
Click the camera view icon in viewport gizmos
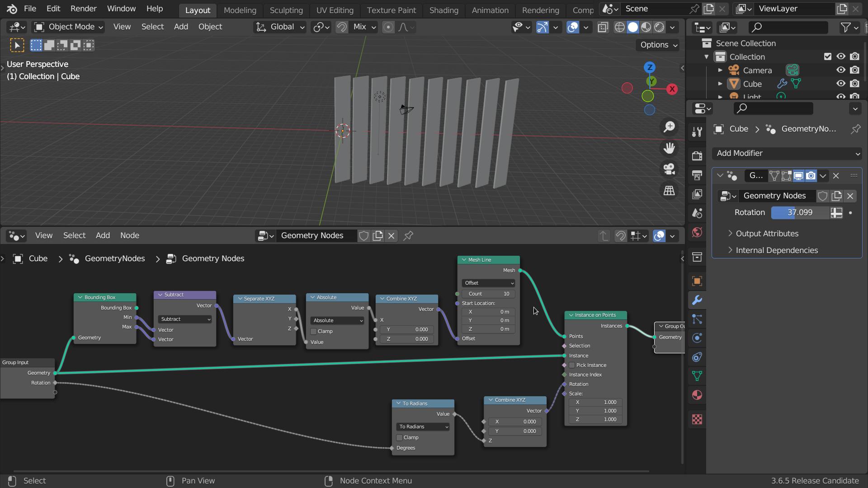[669, 169]
